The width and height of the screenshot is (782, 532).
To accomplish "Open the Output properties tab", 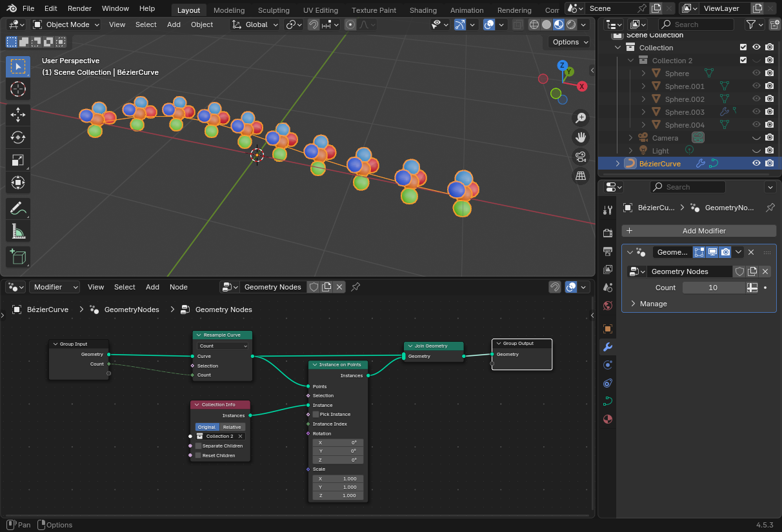I will pyautogui.click(x=607, y=251).
